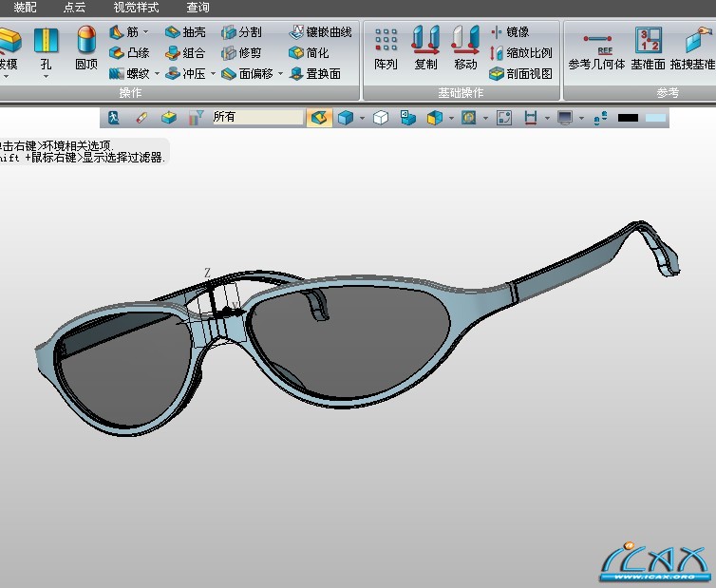This screenshot has width=716, height=588.
Task: Toggle the selection filter funnel icon
Action: coord(196,118)
